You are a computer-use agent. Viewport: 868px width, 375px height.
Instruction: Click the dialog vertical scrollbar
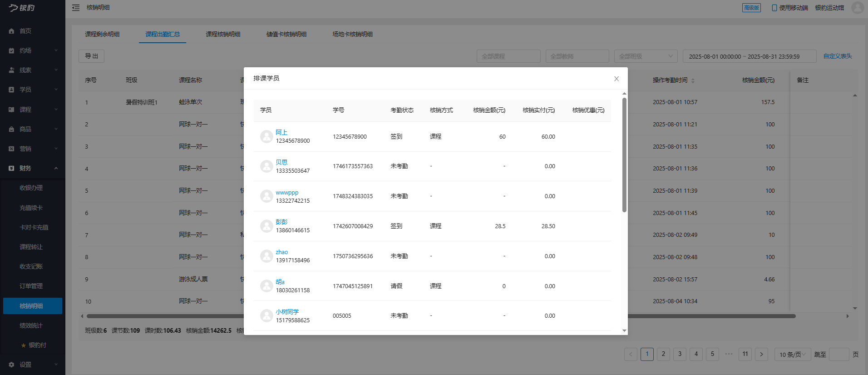pyautogui.click(x=624, y=155)
